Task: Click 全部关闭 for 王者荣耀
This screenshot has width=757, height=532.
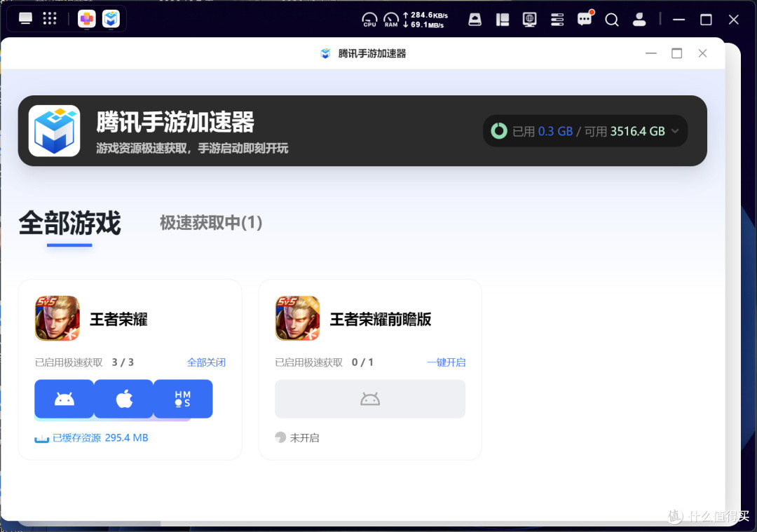Action: click(206, 362)
